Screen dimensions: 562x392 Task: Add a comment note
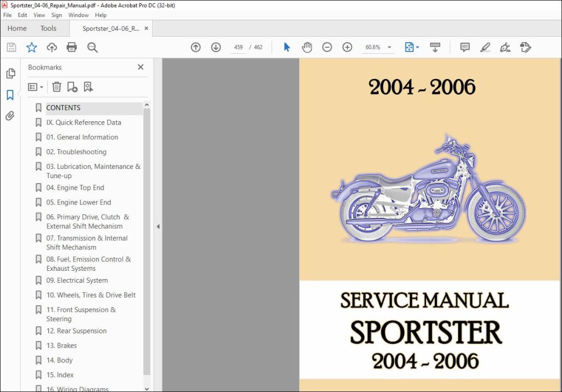pos(465,47)
